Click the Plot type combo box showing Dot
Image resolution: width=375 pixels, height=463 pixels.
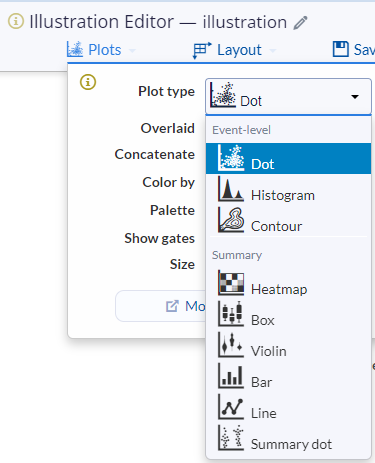click(x=288, y=97)
